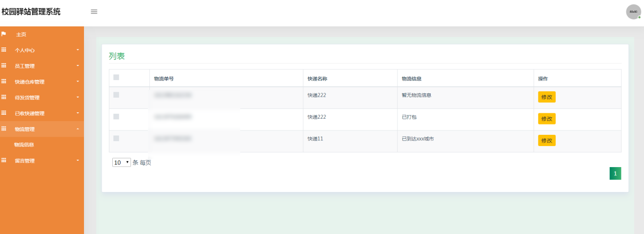This screenshot has width=644, height=234.
Task: Select 物流管理 sidebar menu item
Action: tap(25, 129)
